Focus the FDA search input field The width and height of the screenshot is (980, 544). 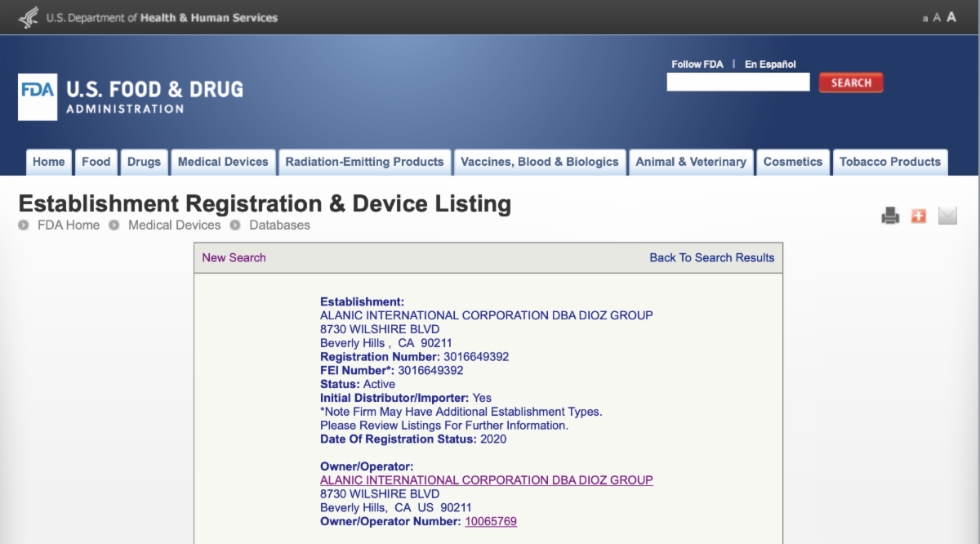[x=738, y=82]
